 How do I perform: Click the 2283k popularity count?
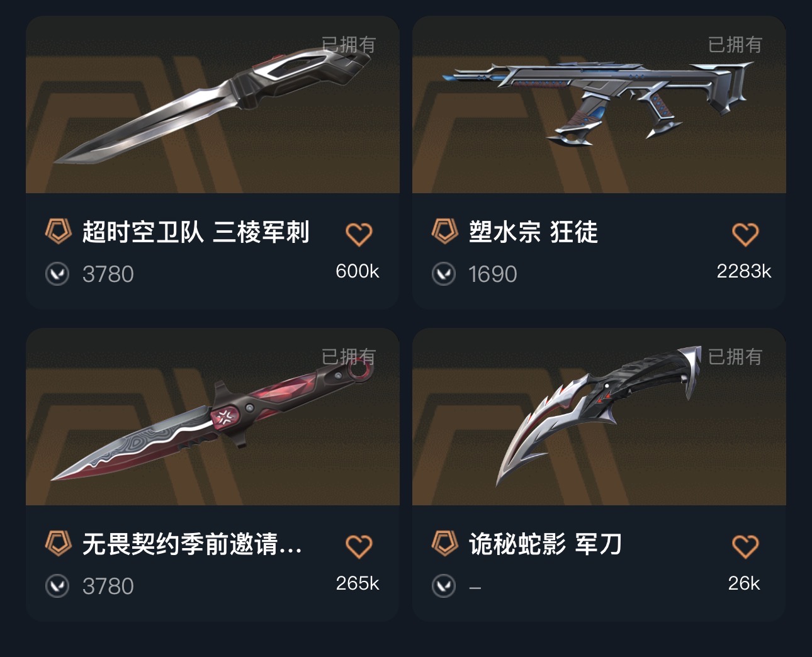pos(744,271)
